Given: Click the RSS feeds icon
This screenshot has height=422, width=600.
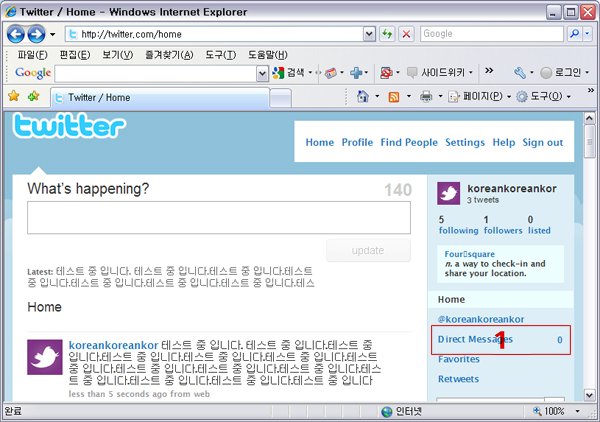Looking at the screenshot, I should pyautogui.click(x=394, y=97).
